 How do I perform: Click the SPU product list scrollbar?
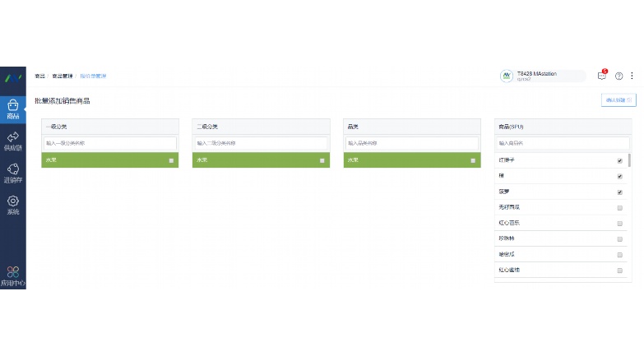tap(630, 160)
